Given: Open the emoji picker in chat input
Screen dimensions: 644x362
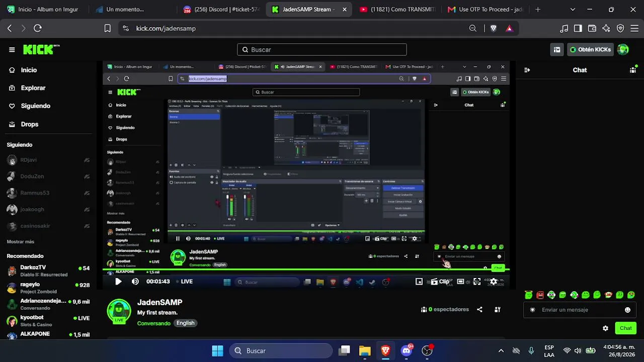Looking at the screenshot, I should click(627, 310).
